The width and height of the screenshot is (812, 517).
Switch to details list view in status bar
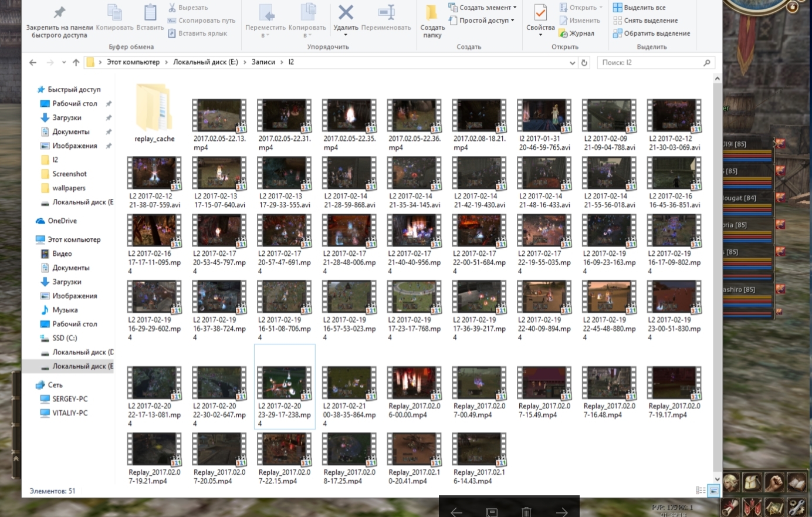pos(701,491)
